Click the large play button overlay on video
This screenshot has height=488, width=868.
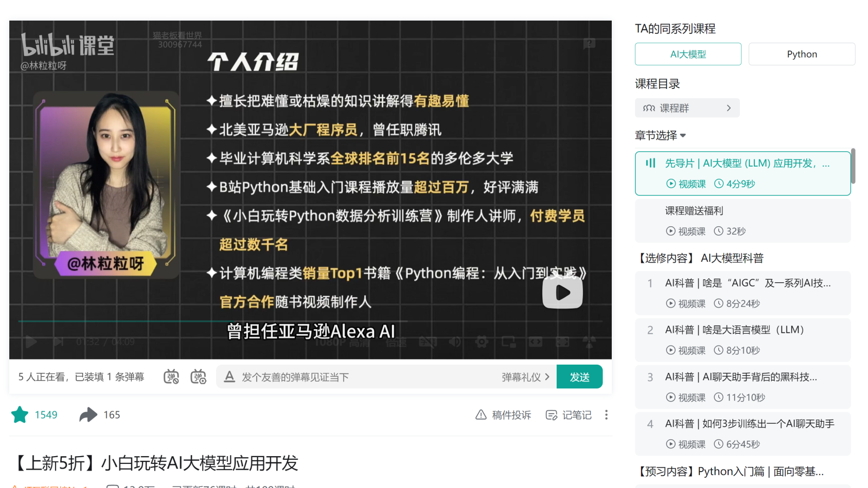(x=562, y=293)
